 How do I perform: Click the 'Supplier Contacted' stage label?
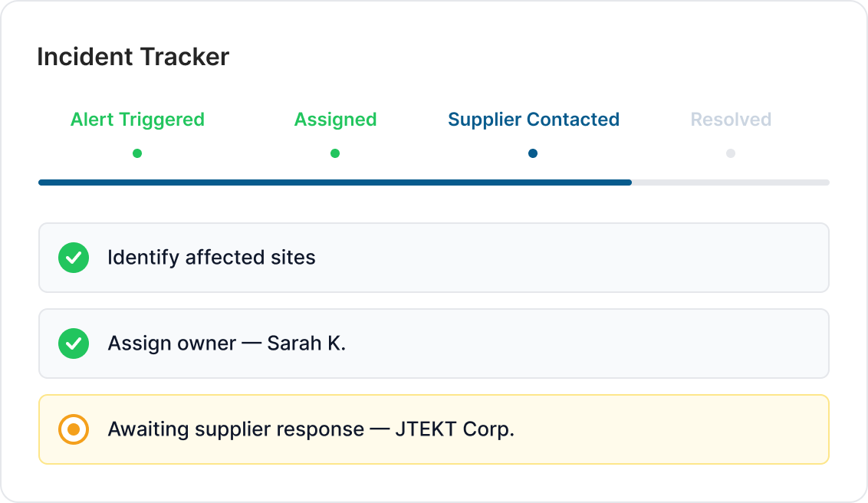coord(533,120)
